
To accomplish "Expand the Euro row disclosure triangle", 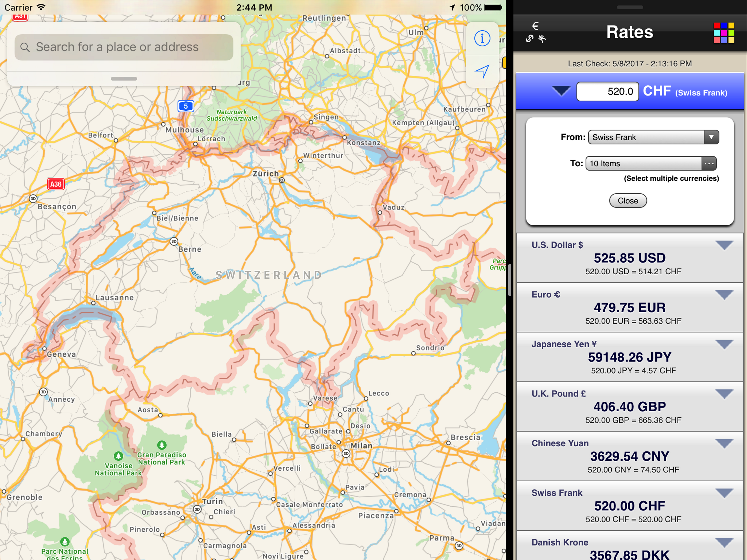I will [724, 294].
